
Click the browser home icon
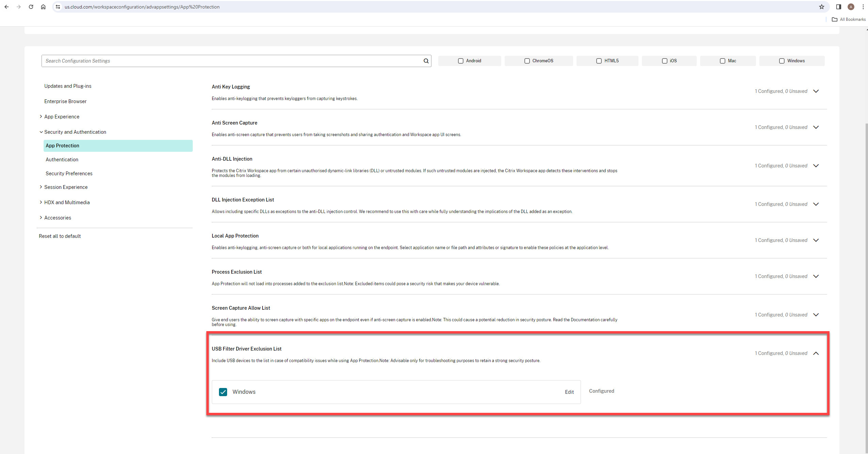43,7
